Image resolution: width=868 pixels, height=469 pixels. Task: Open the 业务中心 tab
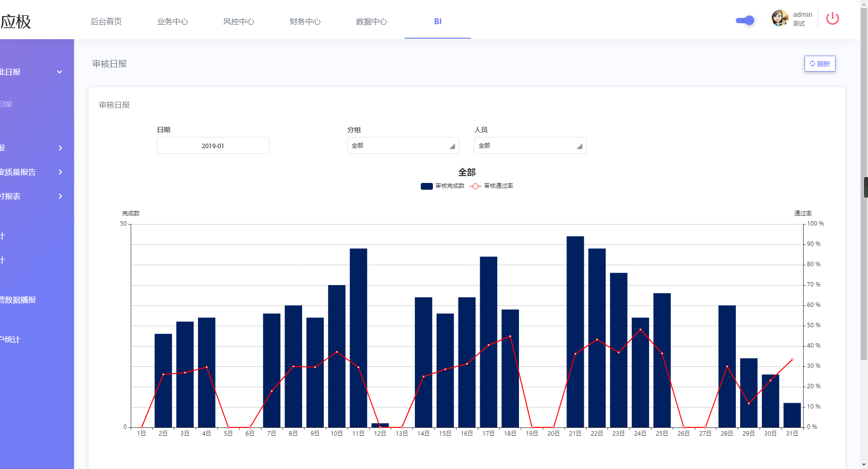(172, 21)
